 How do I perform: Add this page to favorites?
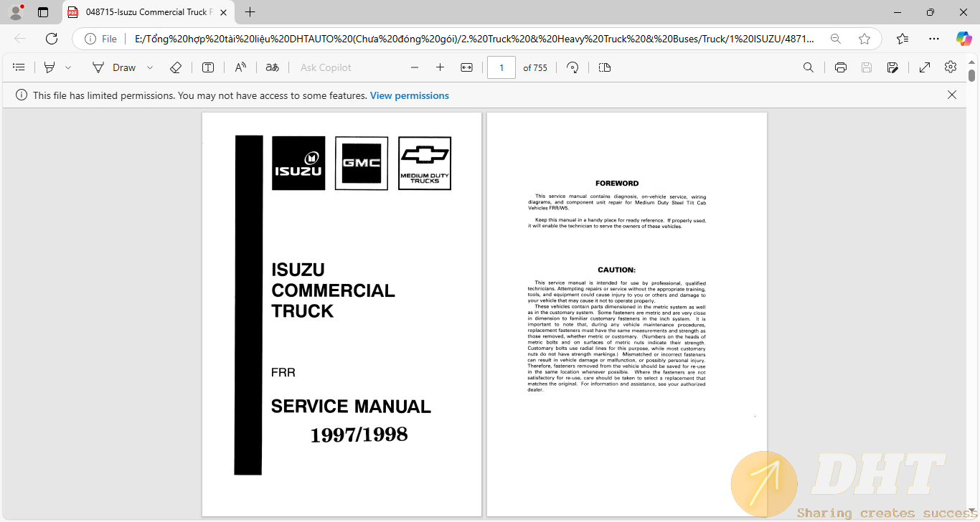pyautogui.click(x=864, y=39)
